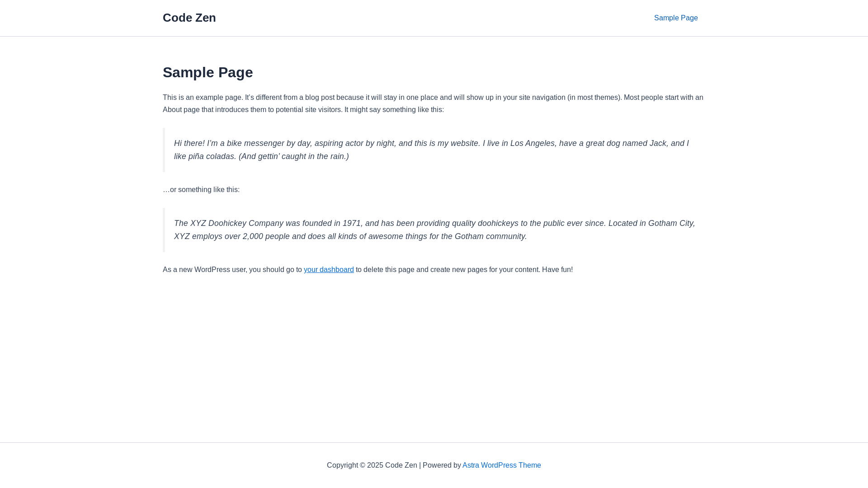Screen dimensions: 868x488
Task: Follow the "your dashboard" link
Action: coord(329,270)
